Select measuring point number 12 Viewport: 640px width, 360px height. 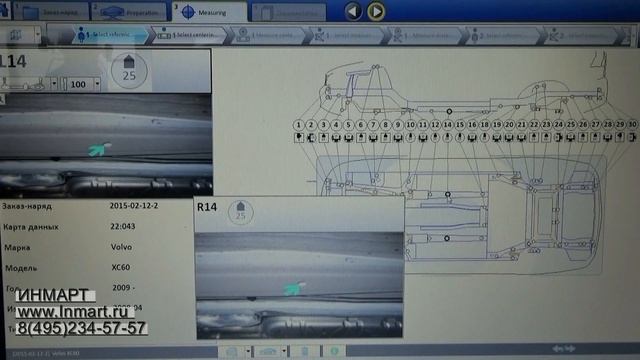(435, 125)
